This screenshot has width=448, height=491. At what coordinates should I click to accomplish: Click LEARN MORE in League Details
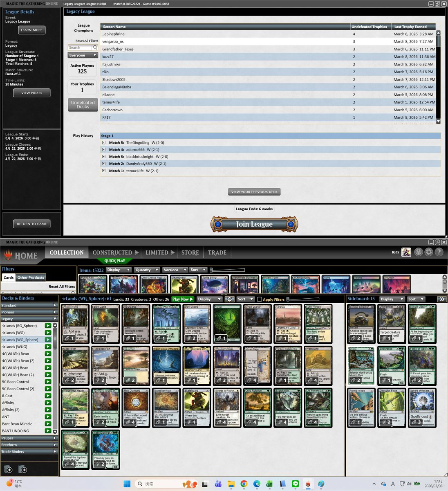pyautogui.click(x=31, y=30)
